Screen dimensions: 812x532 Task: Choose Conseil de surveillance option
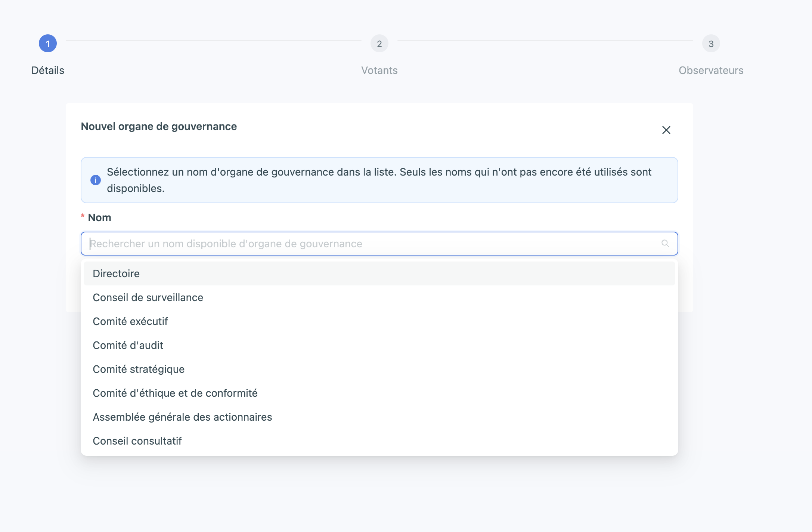(x=148, y=297)
